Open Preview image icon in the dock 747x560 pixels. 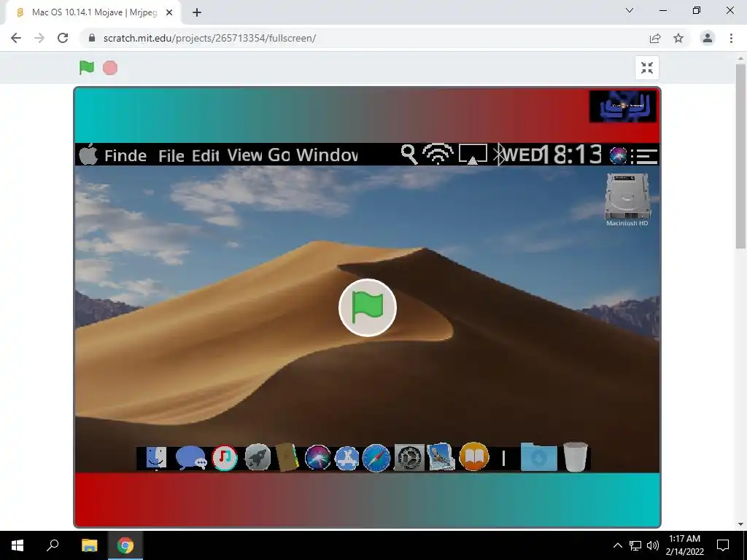click(x=441, y=457)
